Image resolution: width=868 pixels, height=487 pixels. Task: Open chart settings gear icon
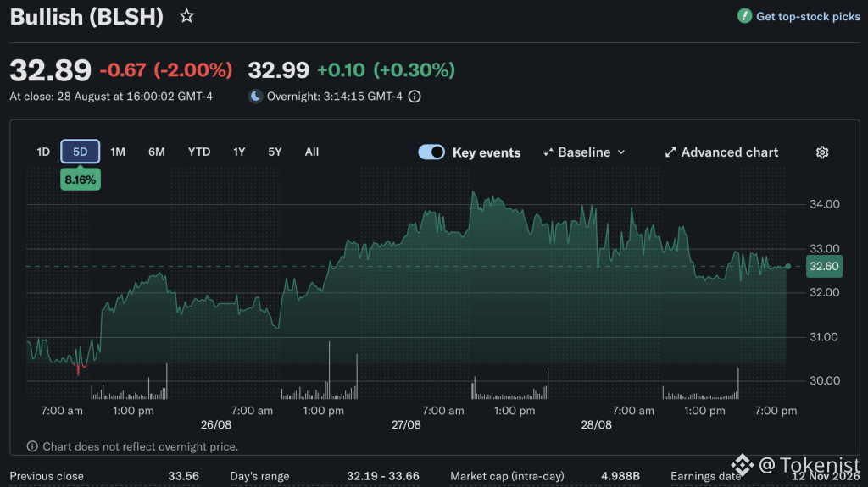click(x=822, y=152)
